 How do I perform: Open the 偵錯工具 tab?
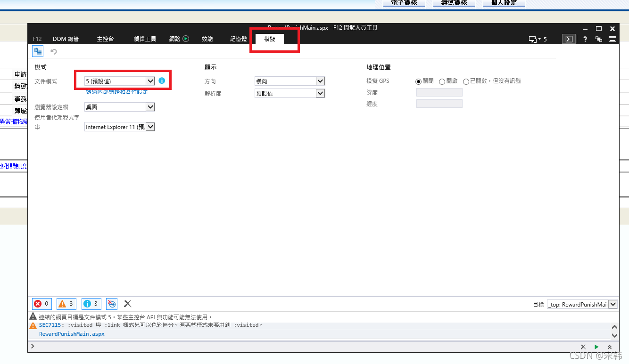tap(145, 39)
